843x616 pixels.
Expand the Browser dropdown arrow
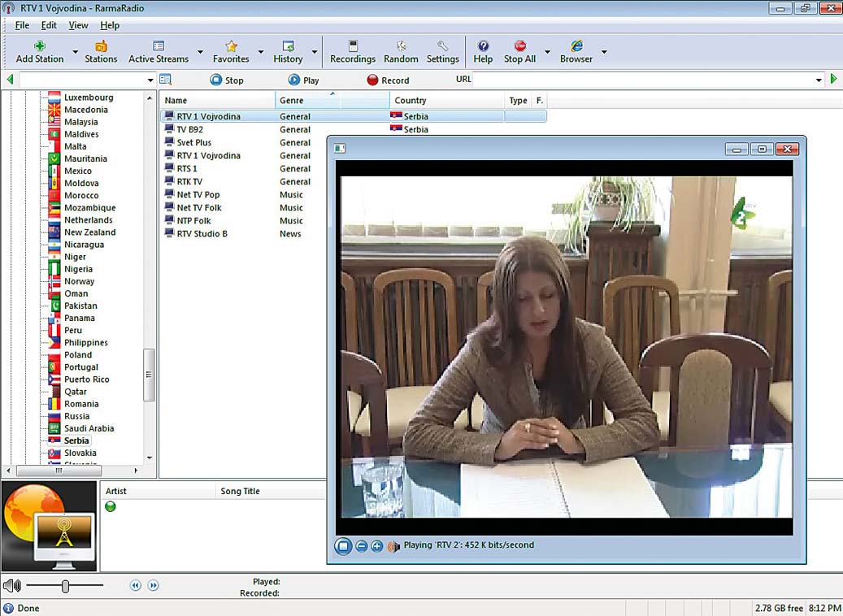point(604,52)
